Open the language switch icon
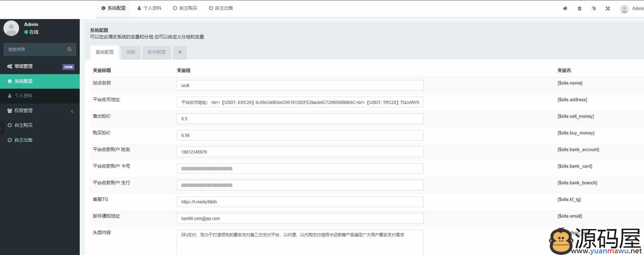This screenshot has width=644, height=255. point(594,8)
